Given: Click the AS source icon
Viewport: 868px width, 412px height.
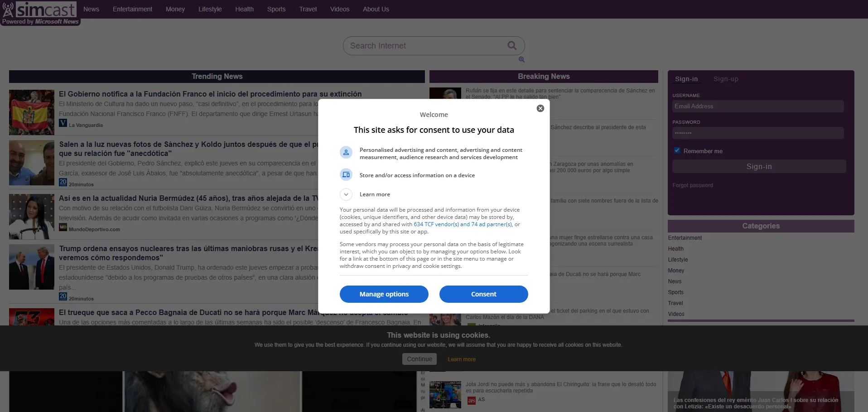Looking at the screenshot, I should coord(472,400).
